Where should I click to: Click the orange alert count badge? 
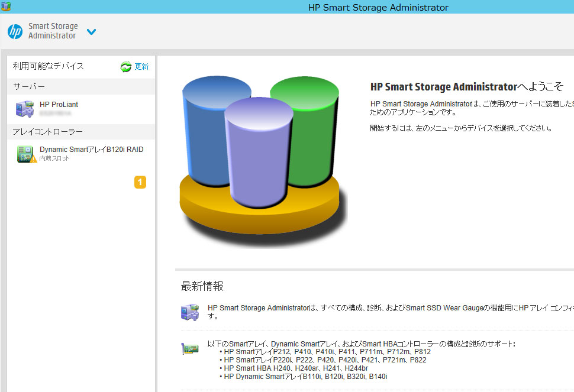pyautogui.click(x=140, y=182)
